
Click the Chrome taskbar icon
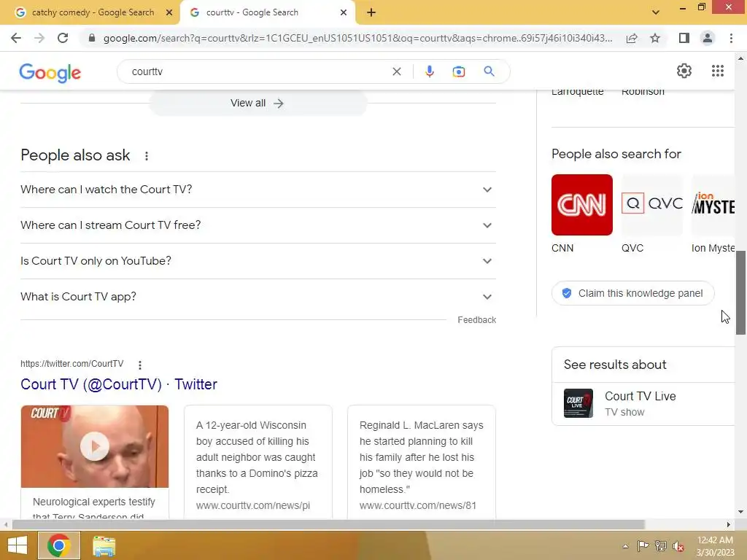pyautogui.click(x=59, y=545)
